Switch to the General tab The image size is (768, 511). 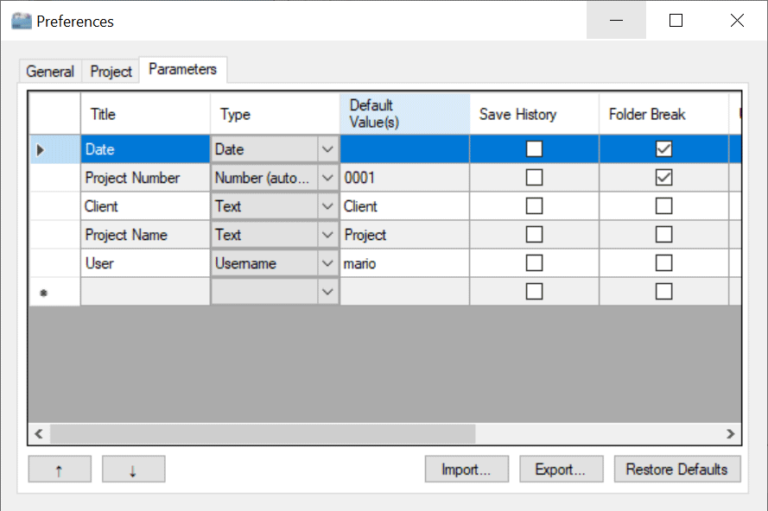[x=50, y=71]
